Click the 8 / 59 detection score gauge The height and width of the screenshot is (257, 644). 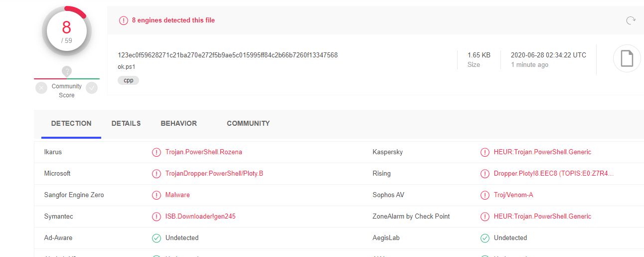pos(67,31)
